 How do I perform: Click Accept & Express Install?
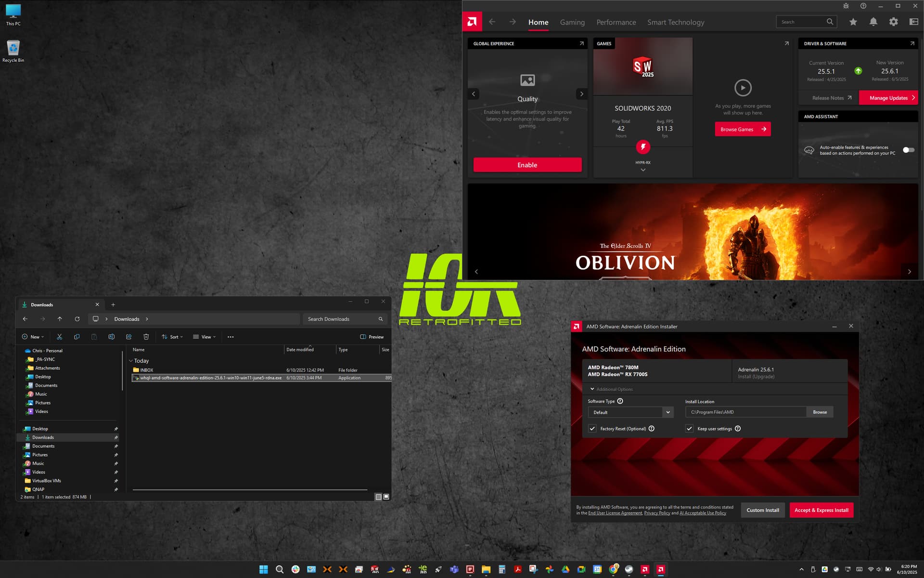tap(821, 510)
